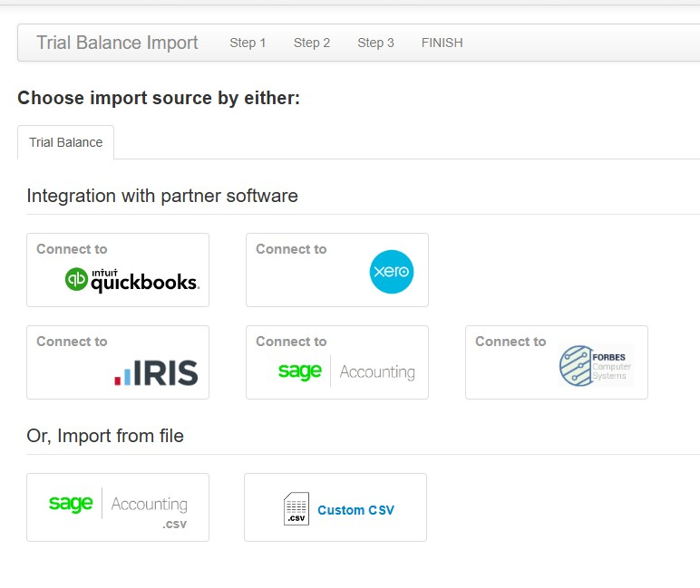
Task: Connect to Intuit QuickBooks
Action: pos(118,270)
